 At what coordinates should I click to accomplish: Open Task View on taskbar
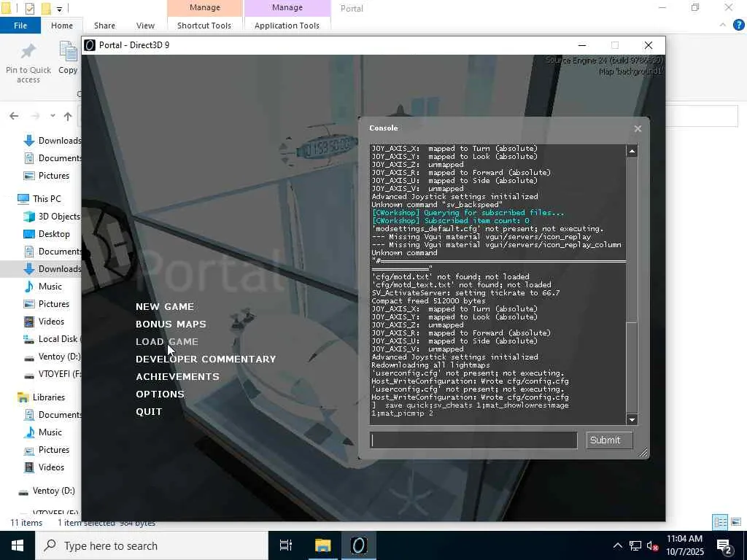286,545
